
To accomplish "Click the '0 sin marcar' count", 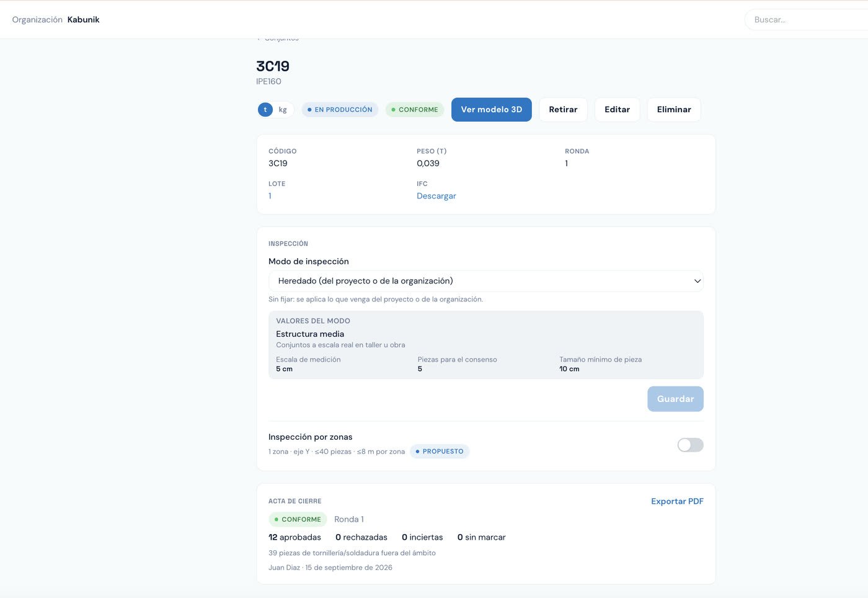I will coord(482,537).
